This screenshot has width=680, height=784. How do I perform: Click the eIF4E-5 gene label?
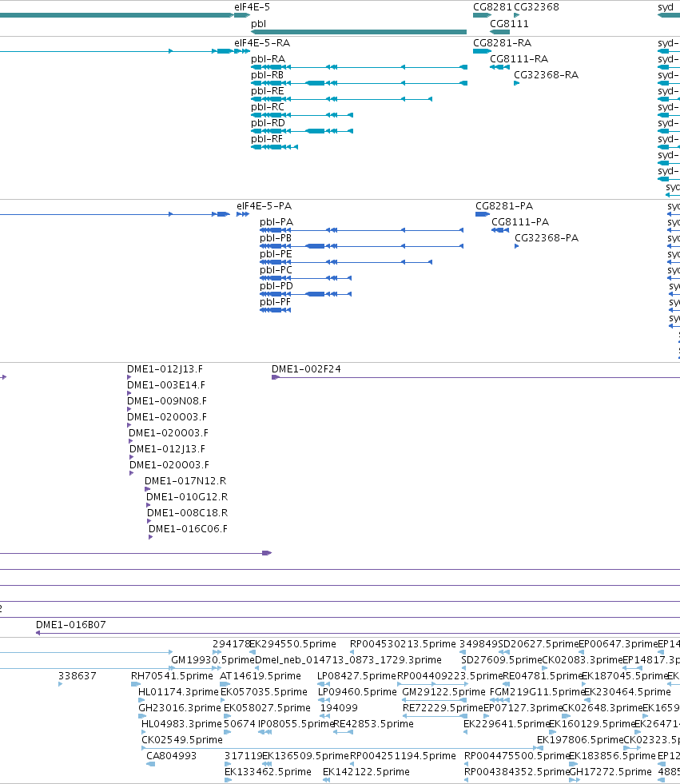coord(252,7)
